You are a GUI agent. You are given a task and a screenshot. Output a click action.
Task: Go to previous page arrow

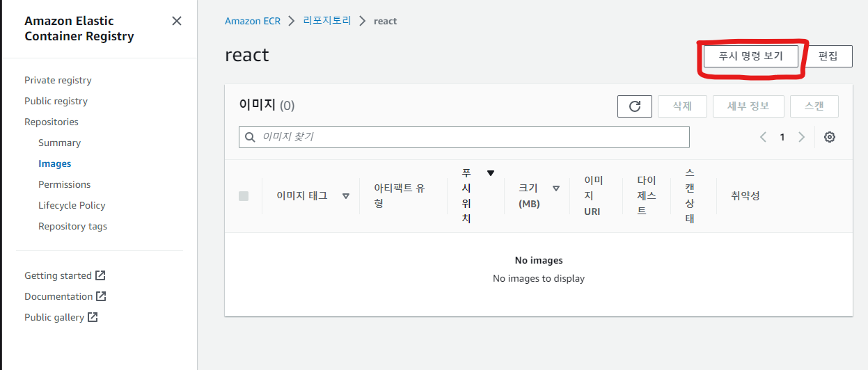pos(763,137)
